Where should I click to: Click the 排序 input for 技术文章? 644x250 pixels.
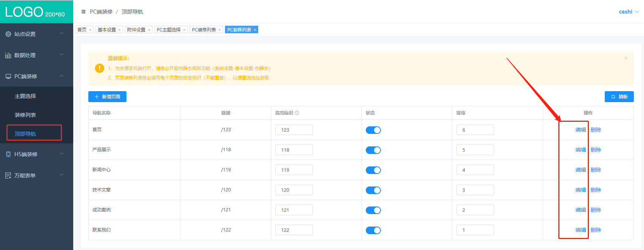click(x=475, y=190)
